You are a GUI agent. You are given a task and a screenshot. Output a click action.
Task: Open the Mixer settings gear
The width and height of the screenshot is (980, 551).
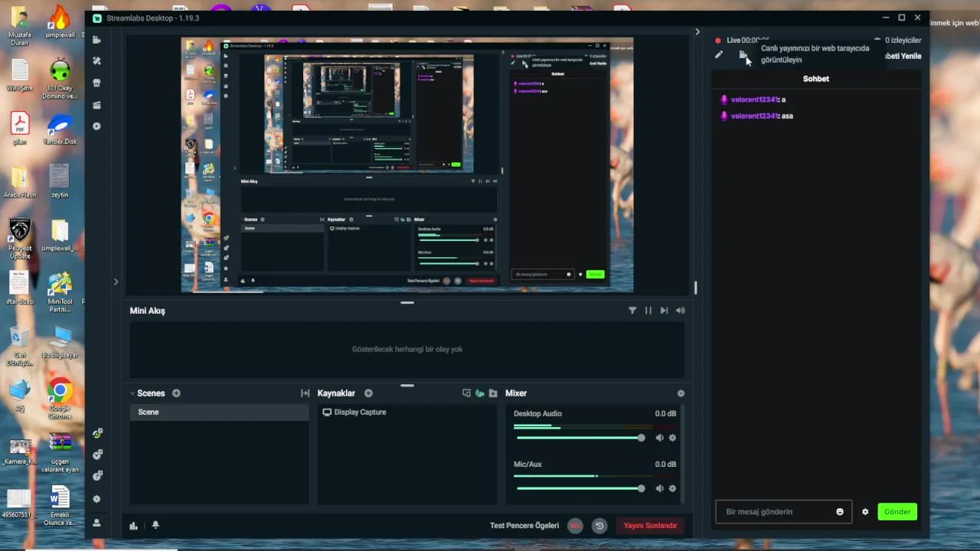tap(681, 393)
